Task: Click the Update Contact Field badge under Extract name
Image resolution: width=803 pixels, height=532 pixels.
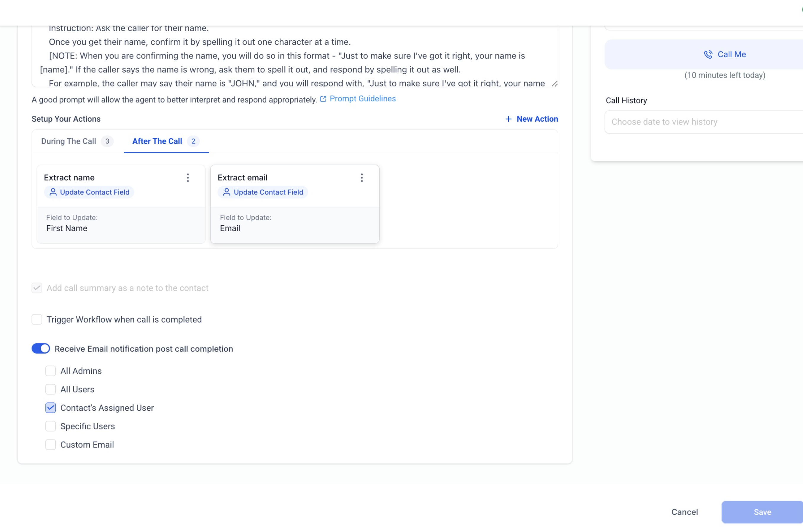Action: click(89, 192)
